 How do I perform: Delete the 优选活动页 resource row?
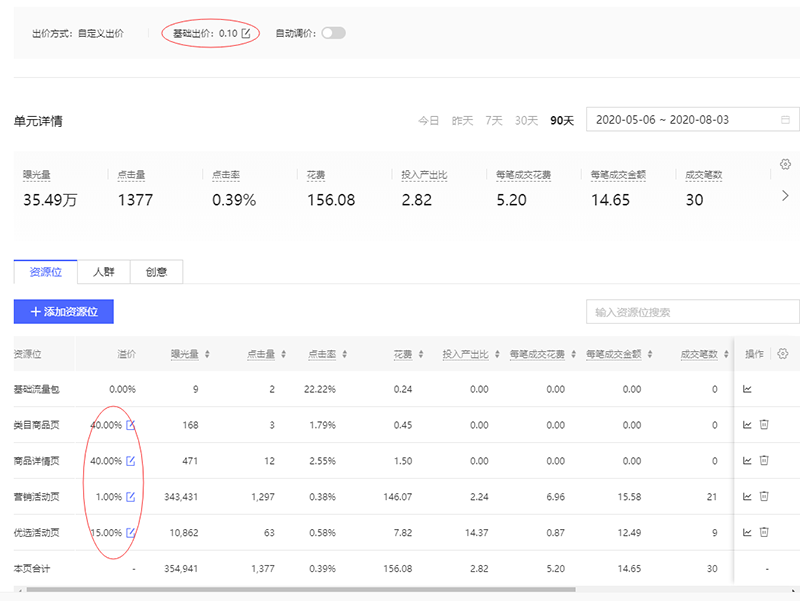pyautogui.click(x=764, y=532)
